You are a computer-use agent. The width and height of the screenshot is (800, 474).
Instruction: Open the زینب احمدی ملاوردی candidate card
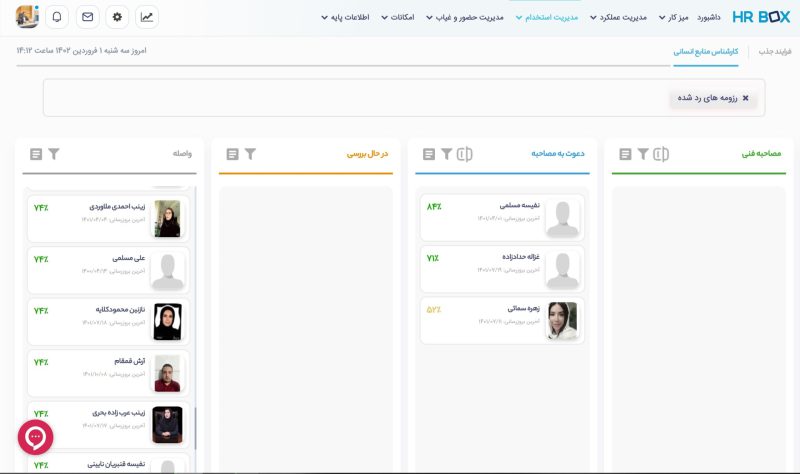click(108, 218)
